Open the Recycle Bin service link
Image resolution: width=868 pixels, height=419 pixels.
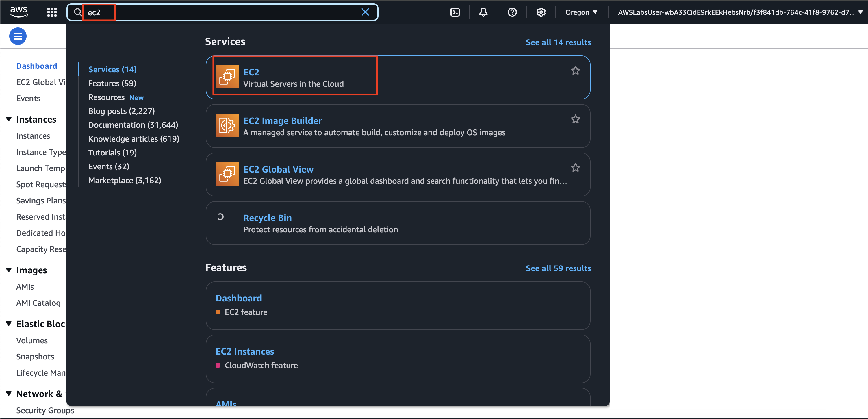[x=267, y=218]
